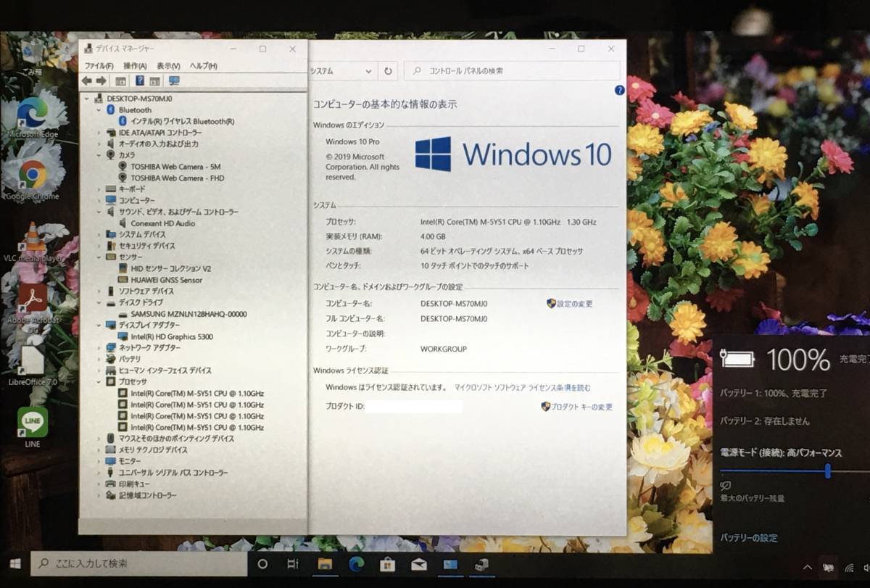Click Cortana circle icon on taskbar
This screenshot has width=870, height=588.
pos(263,564)
